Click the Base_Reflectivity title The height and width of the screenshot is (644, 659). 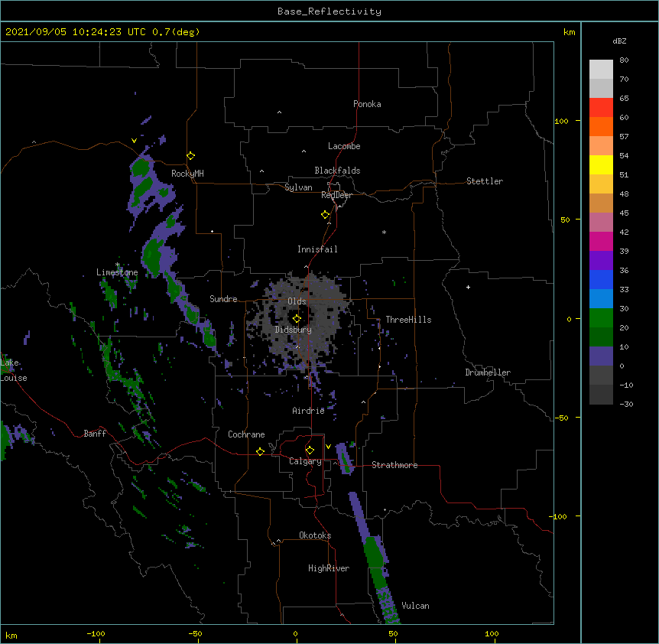tap(329, 11)
